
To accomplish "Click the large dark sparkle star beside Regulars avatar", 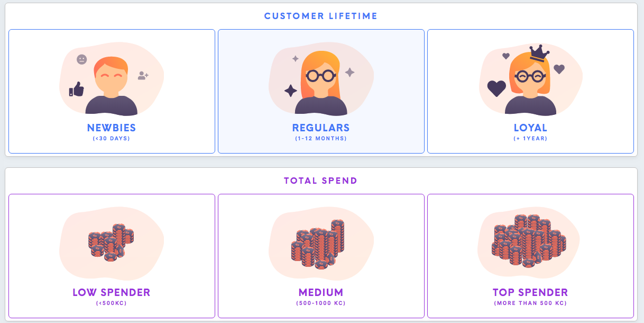I will (x=290, y=91).
